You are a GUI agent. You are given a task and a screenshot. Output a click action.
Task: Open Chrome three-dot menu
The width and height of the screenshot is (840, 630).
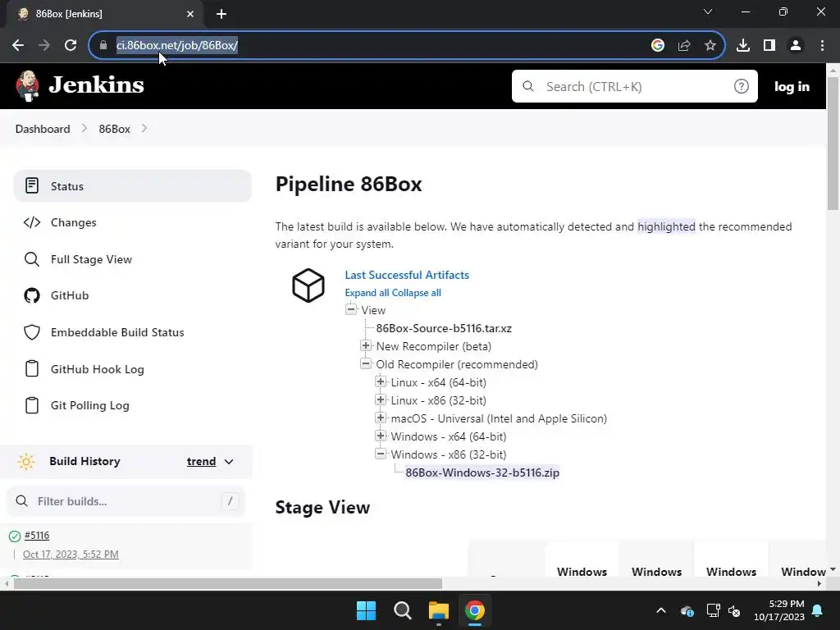click(822, 46)
